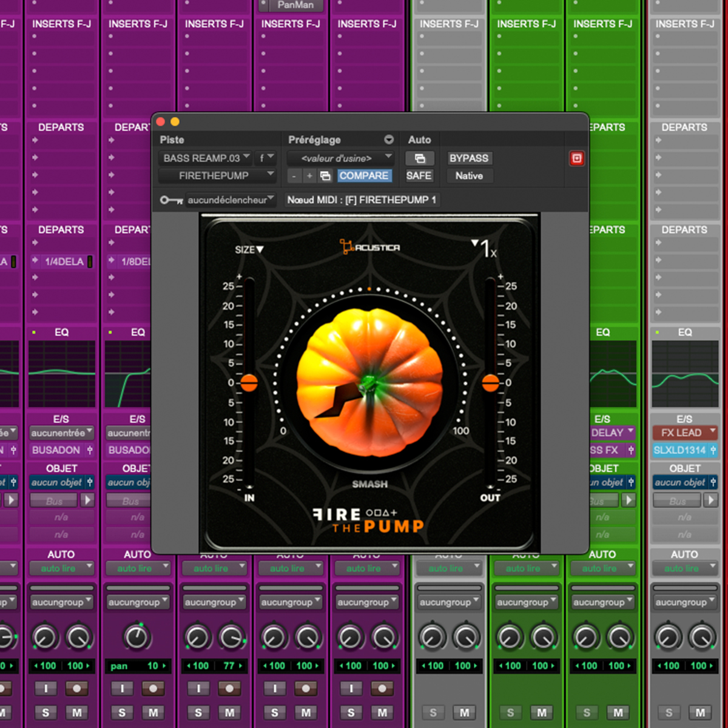
Task: Toggle BYPASS on the FIRETHEPUMP plug-in
Action: [468, 158]
